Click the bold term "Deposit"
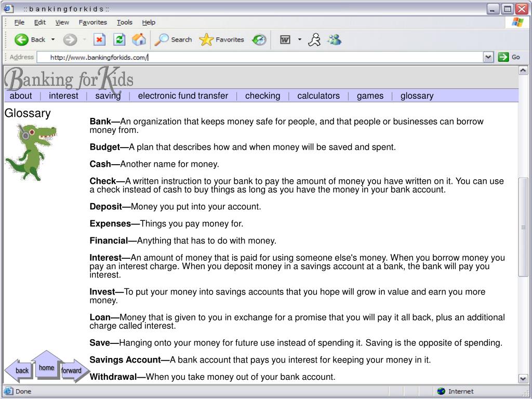The width and height of the screenshot is (532, 399). click(106, 207)
